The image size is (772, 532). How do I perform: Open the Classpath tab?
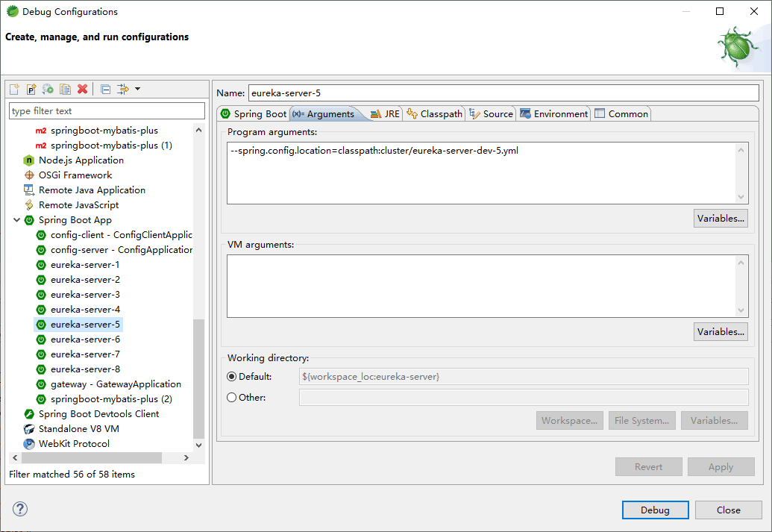click(x=434, y=114)
